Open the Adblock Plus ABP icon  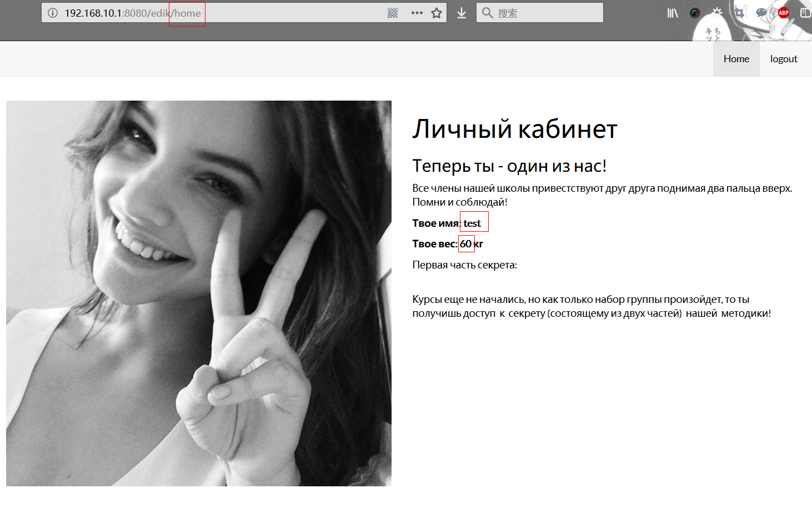point(784,13)
